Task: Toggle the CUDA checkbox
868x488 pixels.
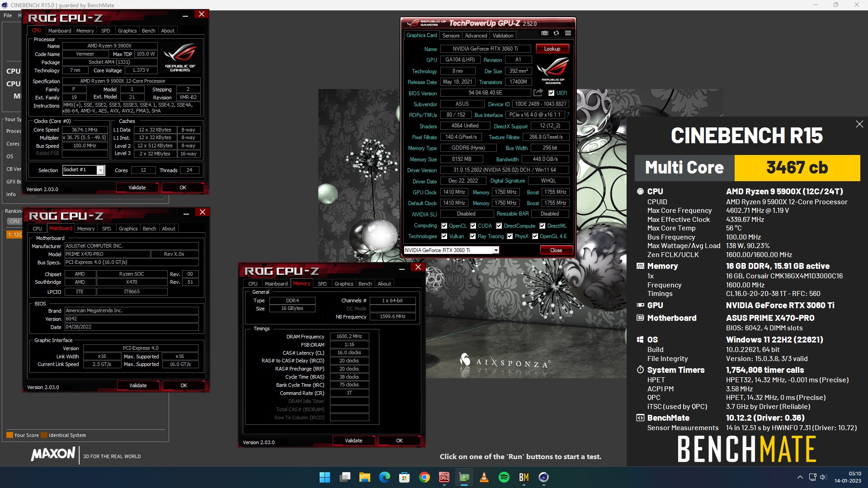Action: pos(473,226)
